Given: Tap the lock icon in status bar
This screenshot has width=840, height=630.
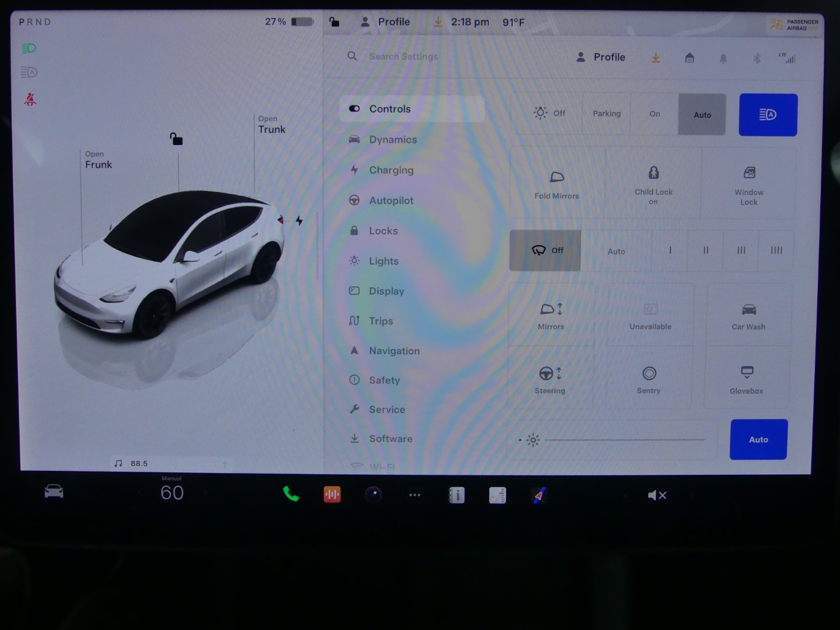Looking at the screenshot, I should (x=334, y=22).
